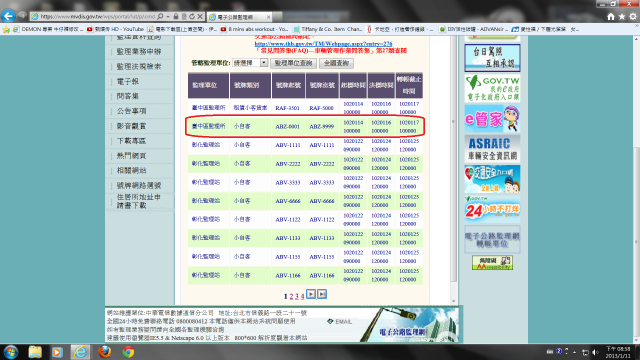
Task: Go to results page 4
Action: (302, 296)
